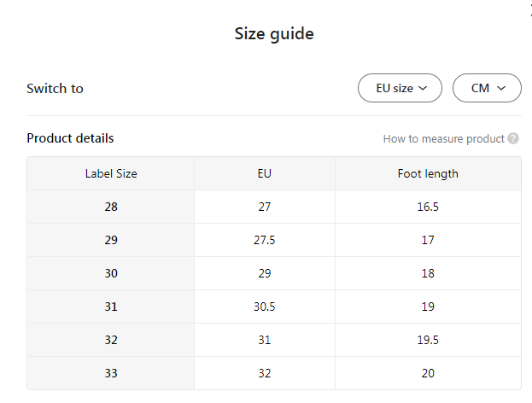Screen dimensions: 532x403
Task: Click the Foot length column header
Action: click(x=428, y=173)
